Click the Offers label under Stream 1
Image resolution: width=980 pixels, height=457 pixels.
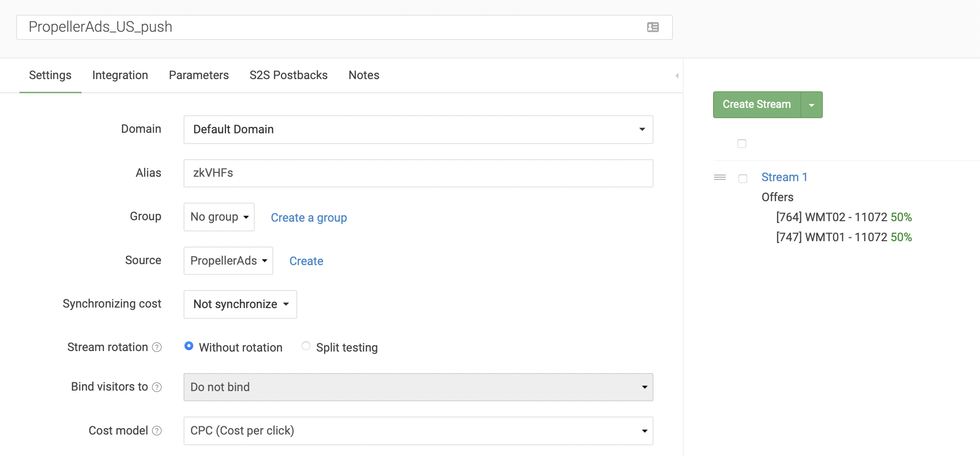777,197
